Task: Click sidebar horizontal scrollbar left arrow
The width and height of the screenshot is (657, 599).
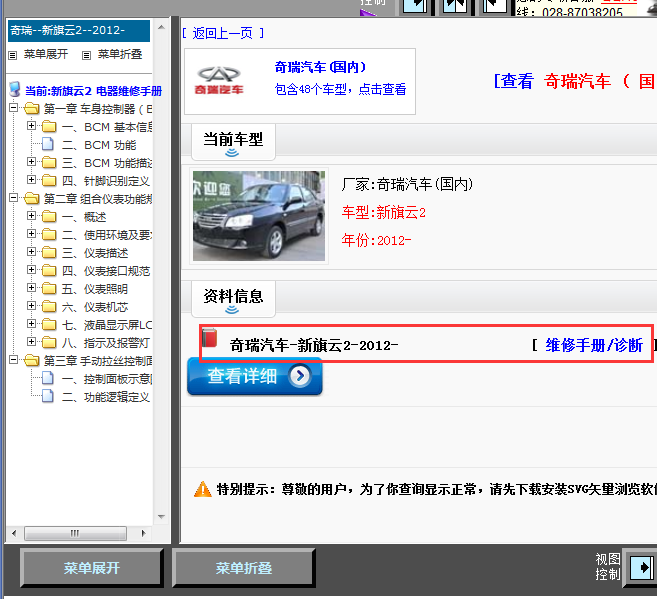Action: tap(14, 533)
